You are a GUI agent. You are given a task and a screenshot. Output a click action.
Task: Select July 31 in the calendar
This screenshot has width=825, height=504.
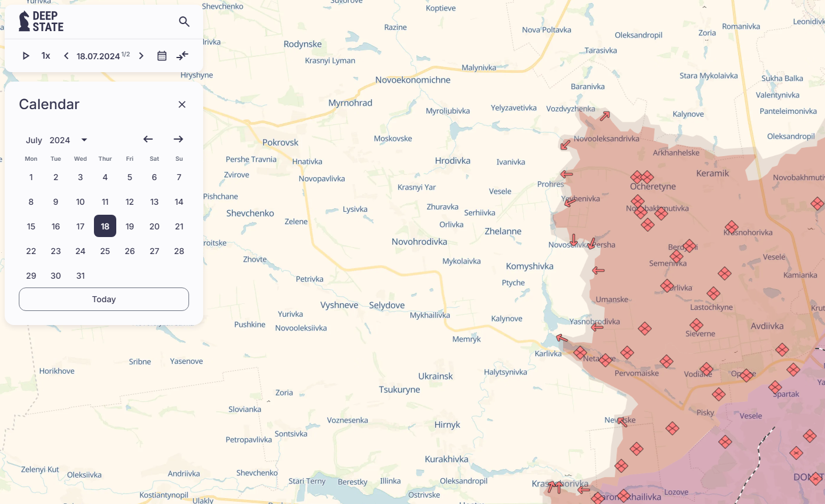(80, 276)
